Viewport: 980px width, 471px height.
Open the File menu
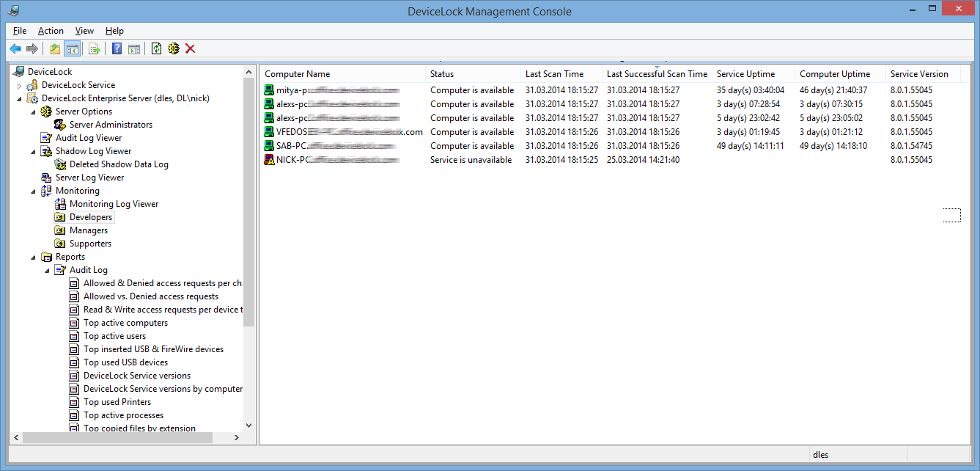coord(20,31)
